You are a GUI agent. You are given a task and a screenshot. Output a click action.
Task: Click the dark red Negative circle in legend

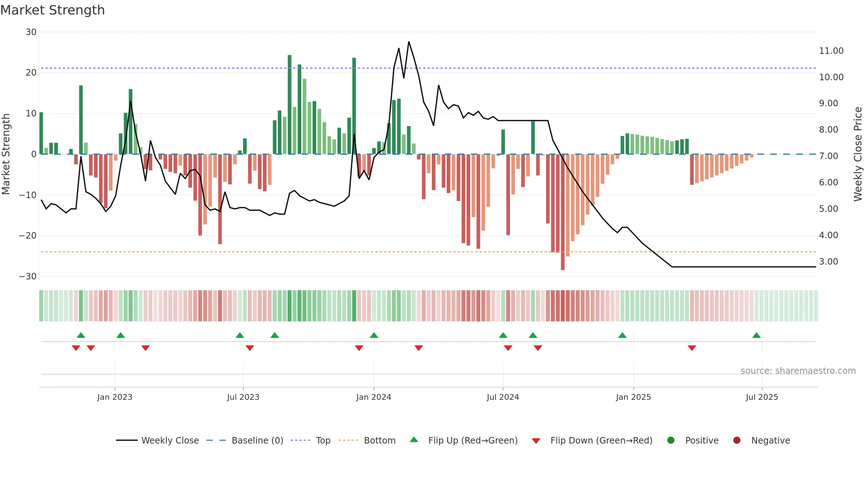pyautogui.click(x=737, y=440)
